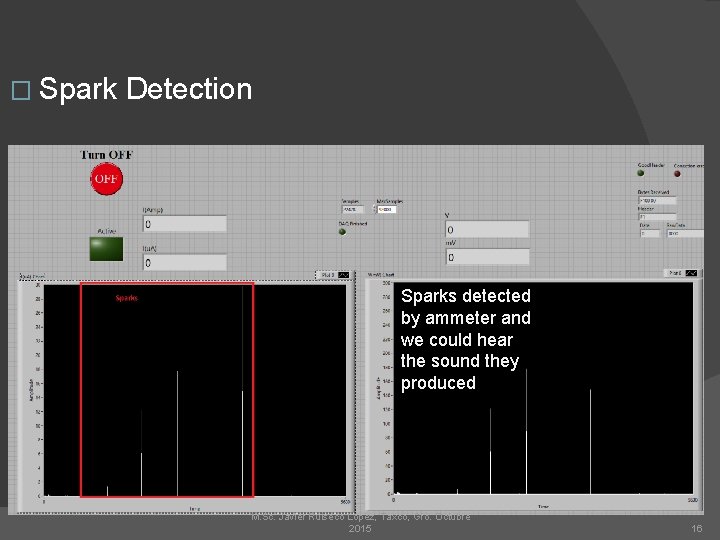Click the V numeric indicator field

point(487,230)
